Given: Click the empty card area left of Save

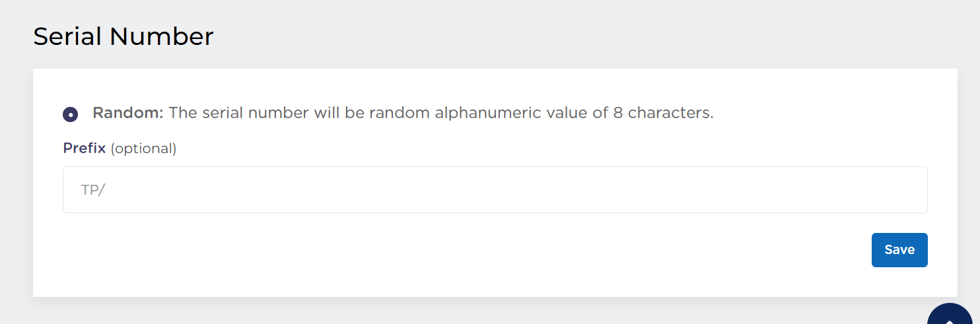Looking at the screenshot, I should click(462, 251).
